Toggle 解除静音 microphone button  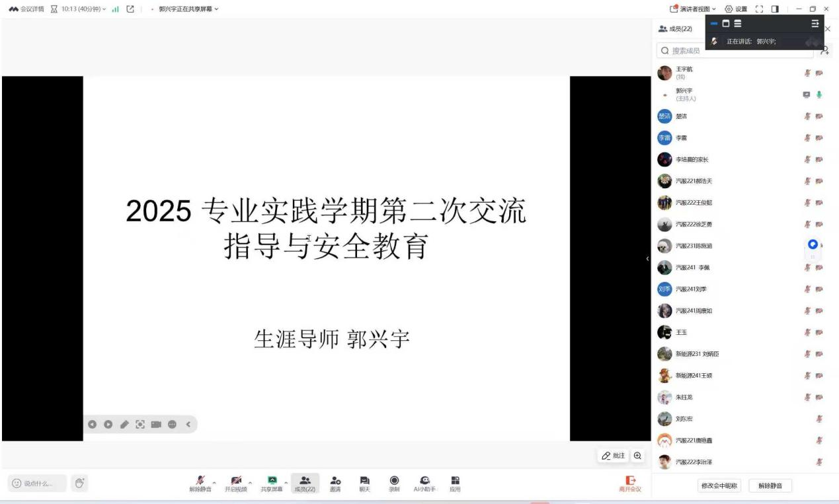pyautogui.click(x=200, y=484)
